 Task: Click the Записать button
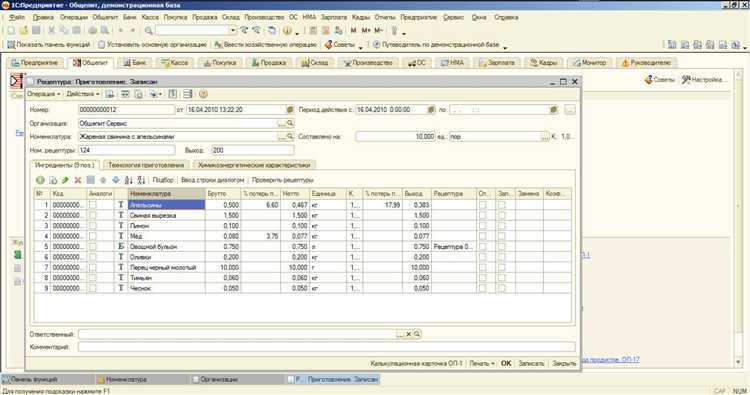click(531, 363)
